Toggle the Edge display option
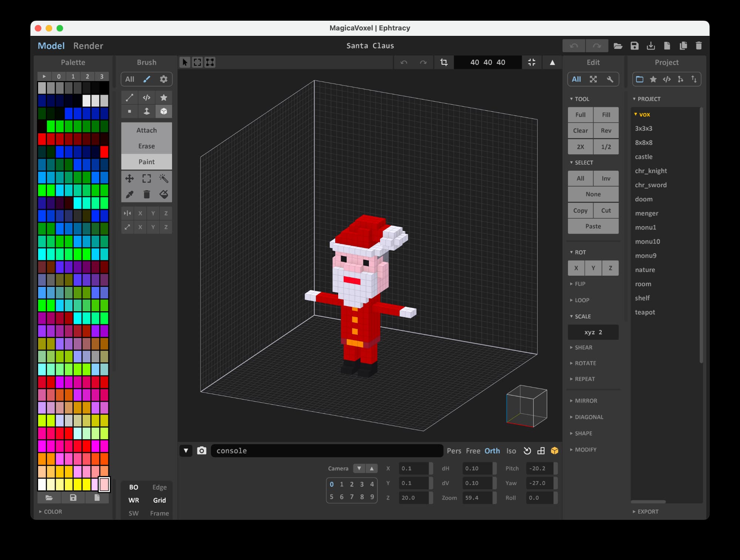Viewport: 740px width, 560px height. coord(159,487)
